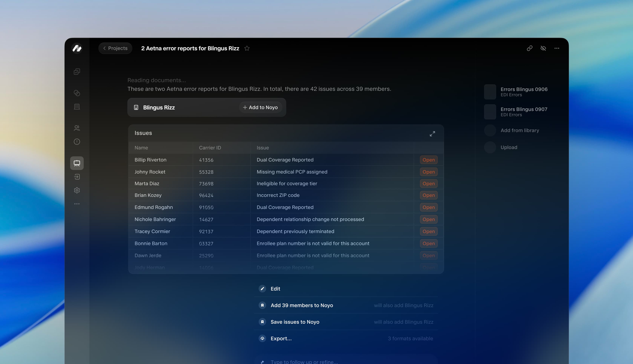Viewport: 633px width, 364px height.
Task: Select the name Bonnie Barton
Action: pyautogui.click(x=151, y=243)
